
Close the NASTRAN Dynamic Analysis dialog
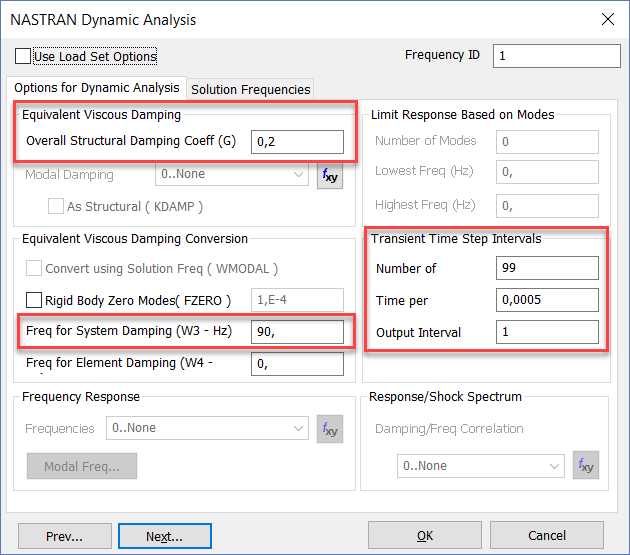[x=608, y=19]
